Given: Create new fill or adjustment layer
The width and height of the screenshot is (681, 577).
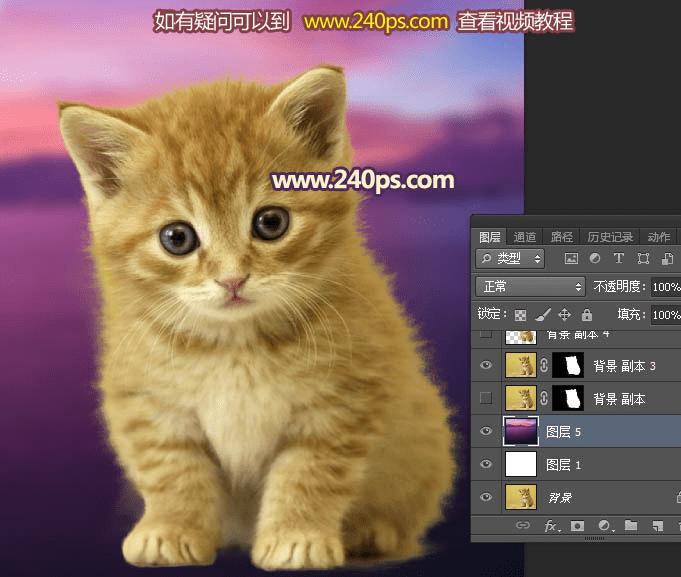Looking at the screenshot, I should (605, 526).
